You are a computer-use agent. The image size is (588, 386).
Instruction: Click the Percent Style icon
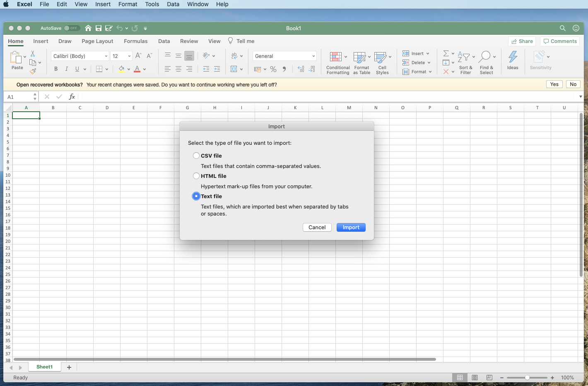click(x=273, y=69)
